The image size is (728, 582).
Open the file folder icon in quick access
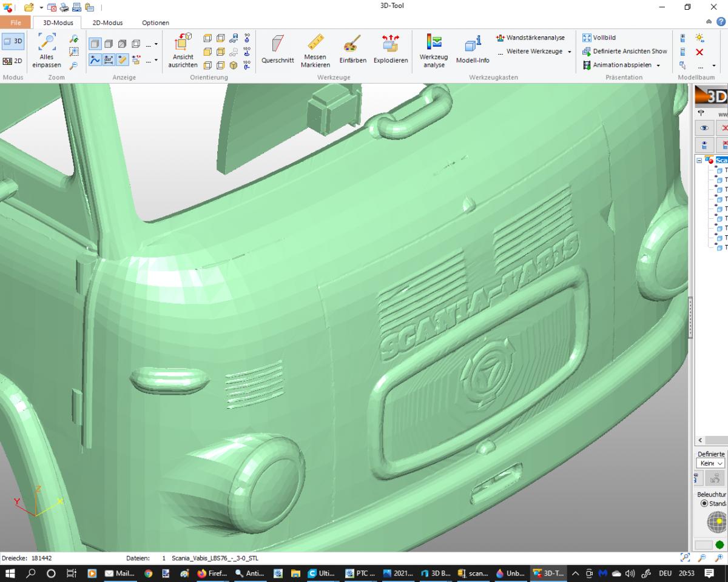point(29,7)
